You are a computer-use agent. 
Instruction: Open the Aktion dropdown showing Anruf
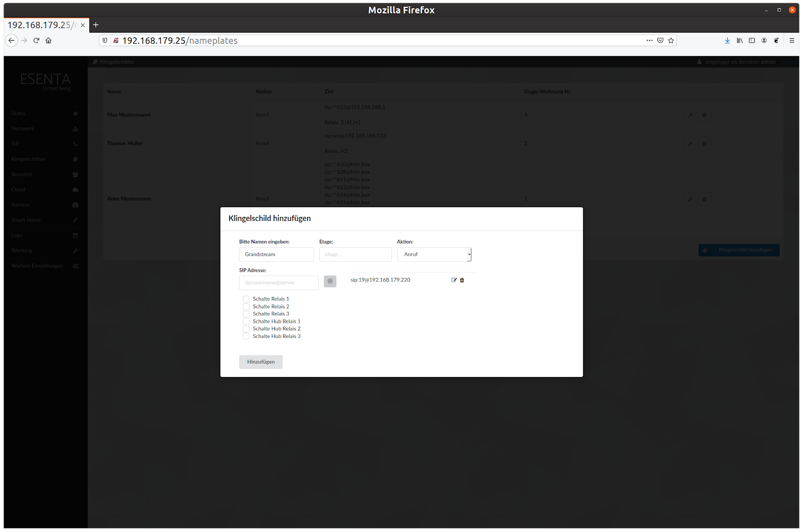[x=434, y=255]
